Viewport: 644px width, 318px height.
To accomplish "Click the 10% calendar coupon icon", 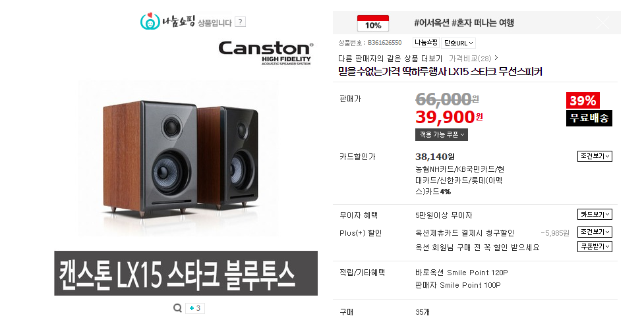I will click(x=373, y=23).
